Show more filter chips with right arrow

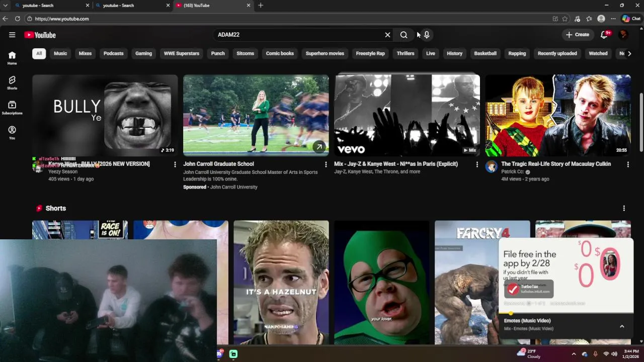(629, 53)
